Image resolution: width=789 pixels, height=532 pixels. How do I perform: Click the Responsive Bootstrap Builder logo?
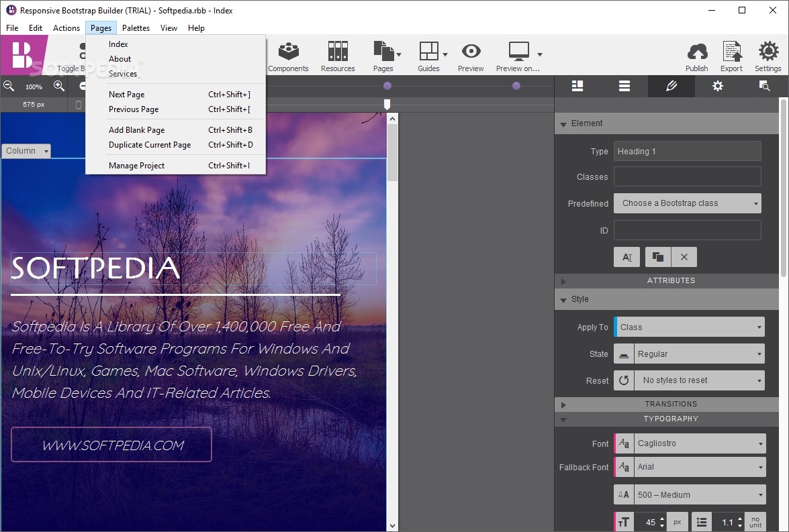(x=22, y=54)
